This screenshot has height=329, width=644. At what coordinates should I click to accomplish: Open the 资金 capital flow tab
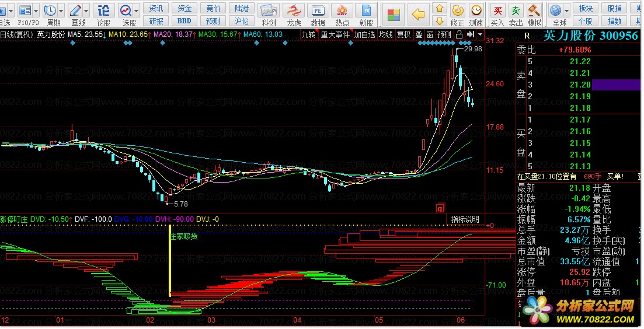tap(185, 8)
